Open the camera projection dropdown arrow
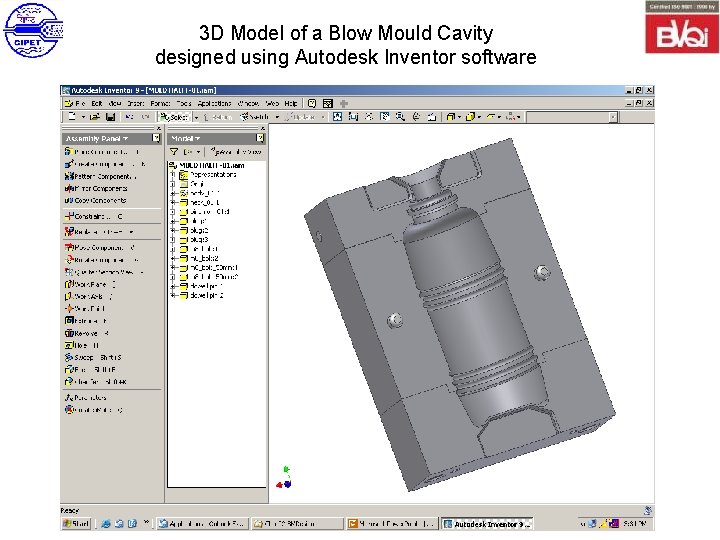The image size is (720, 540). coord(479,117)
